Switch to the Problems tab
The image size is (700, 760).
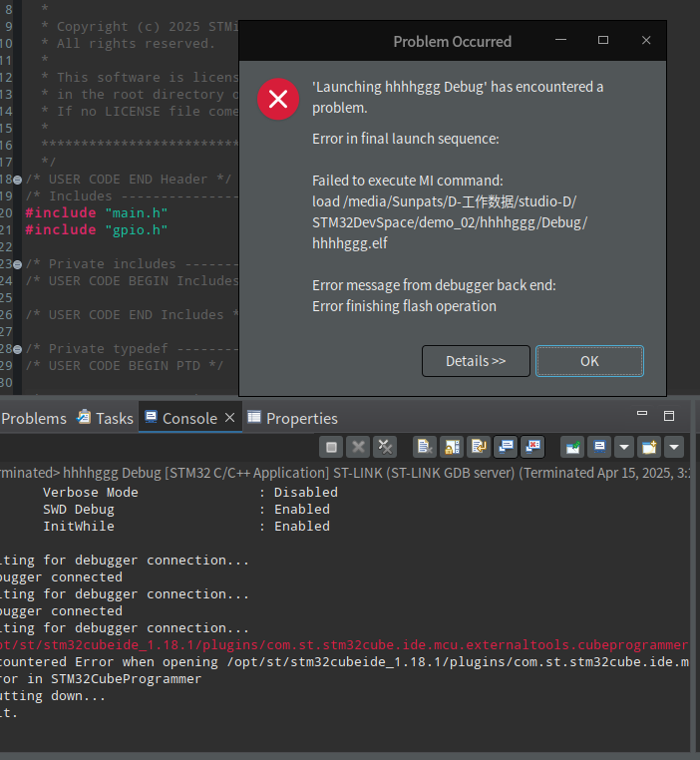tap(34, 418)
